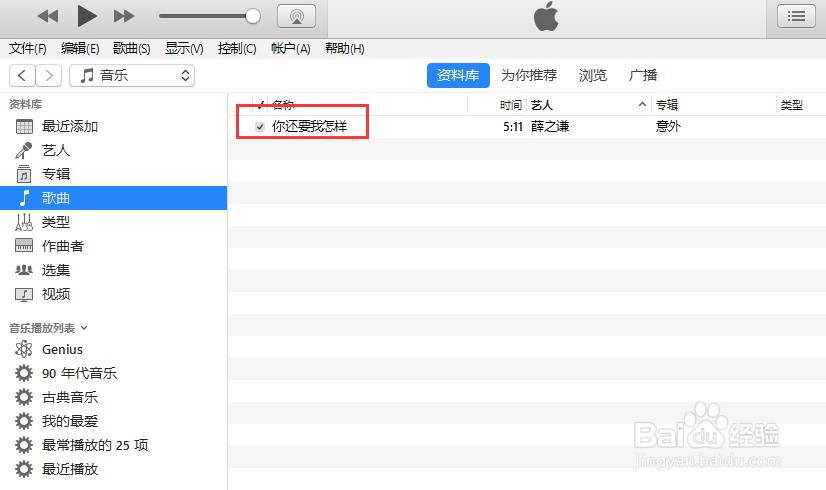Open the 文件(F) menu
Image resolution: width=826 pixels, height=490 pixels.
(x=27, y=48)
